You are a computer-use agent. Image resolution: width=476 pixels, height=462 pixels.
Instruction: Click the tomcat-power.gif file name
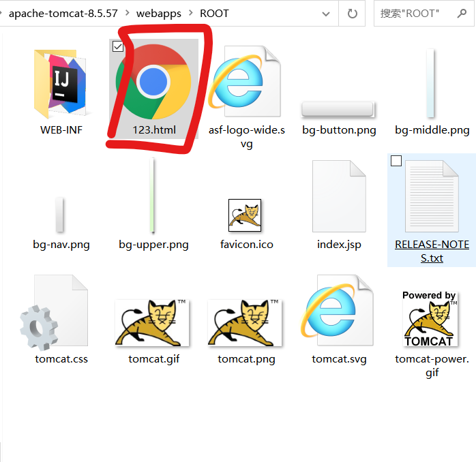coord(432,366)
